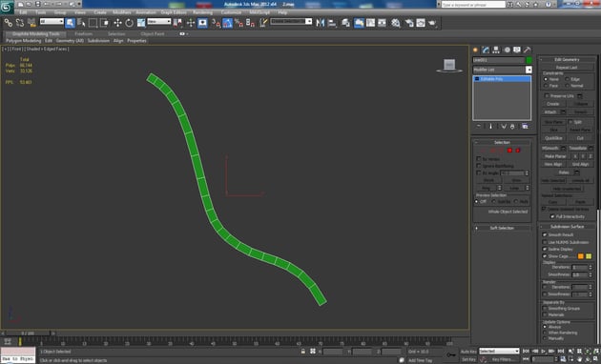Screen dimensions: 601x364
Task: Toggle the Angle Snap icon
Action: [x=228, y=23]
